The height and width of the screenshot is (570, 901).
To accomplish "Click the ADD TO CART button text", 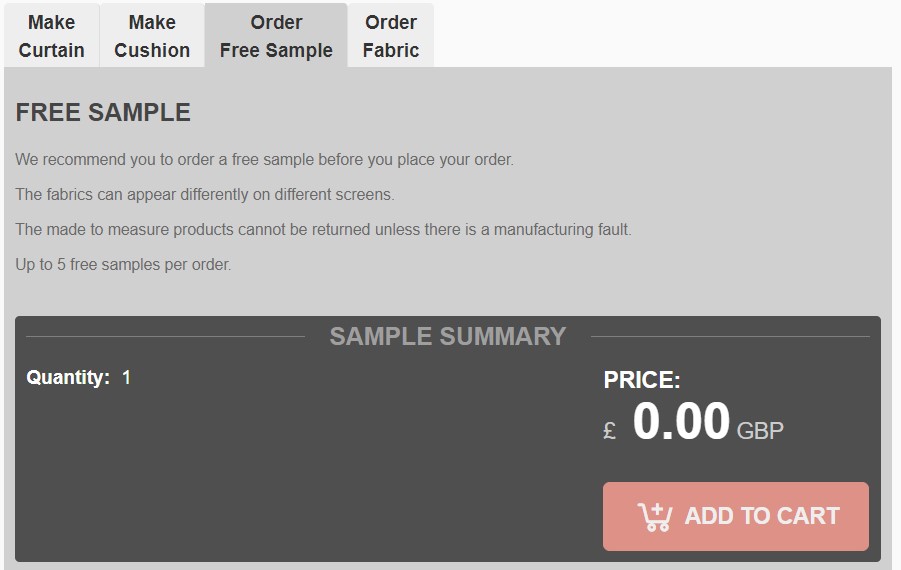I will click(762, 516).
